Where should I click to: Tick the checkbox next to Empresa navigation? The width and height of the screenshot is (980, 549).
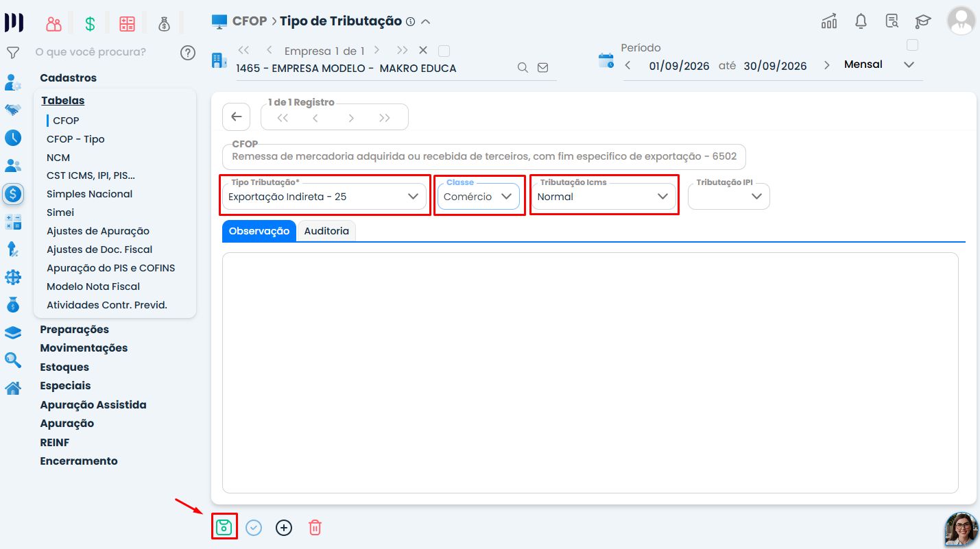click(x=444, y=51)
